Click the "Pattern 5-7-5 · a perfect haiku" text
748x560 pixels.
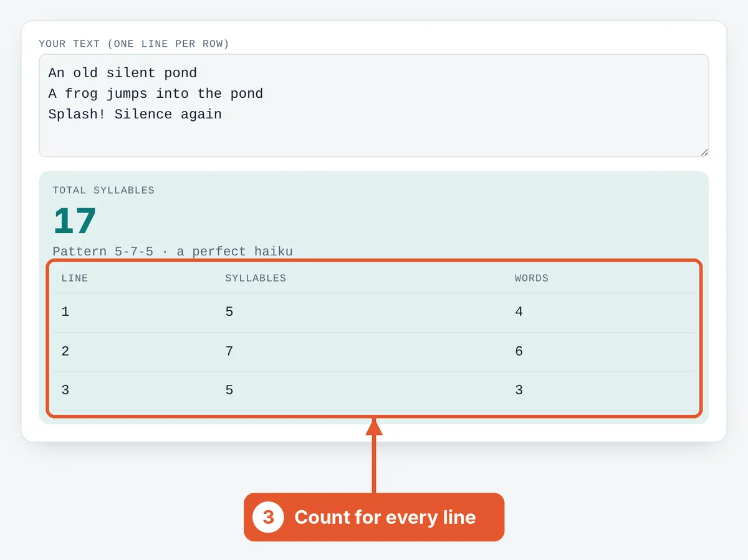[x=173, y=252]
